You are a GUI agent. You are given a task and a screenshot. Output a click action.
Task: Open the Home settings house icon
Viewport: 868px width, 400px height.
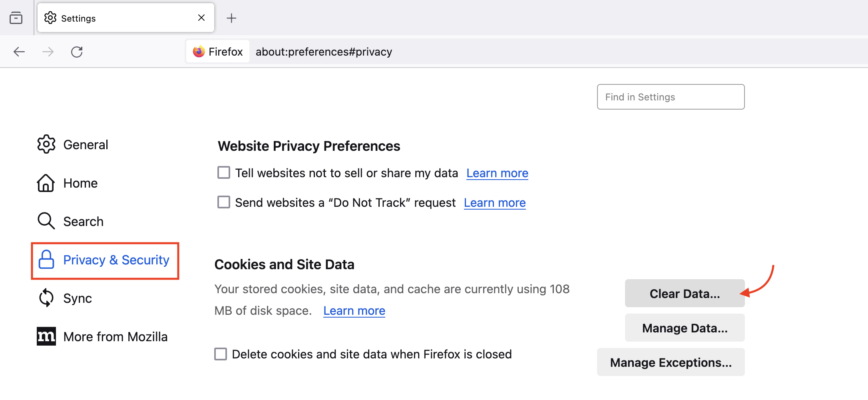46,183
